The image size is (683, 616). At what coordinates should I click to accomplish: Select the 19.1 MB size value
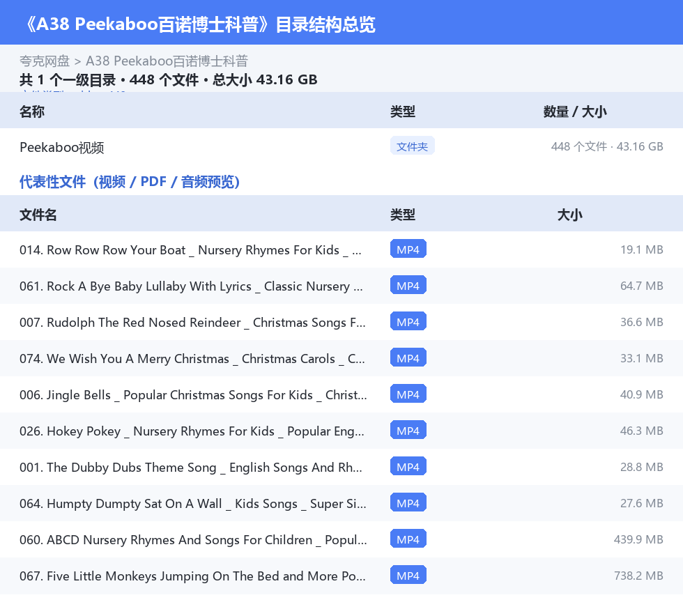pos(642,249)
